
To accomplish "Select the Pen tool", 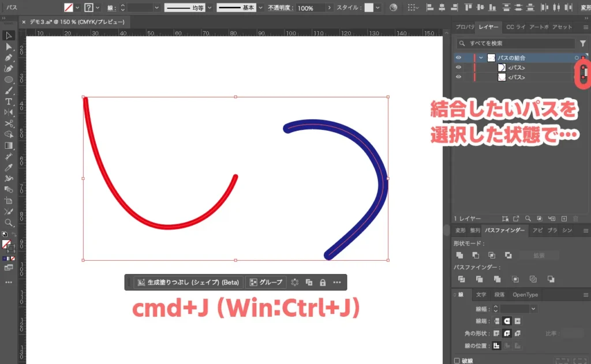I will tap(9, 58).
